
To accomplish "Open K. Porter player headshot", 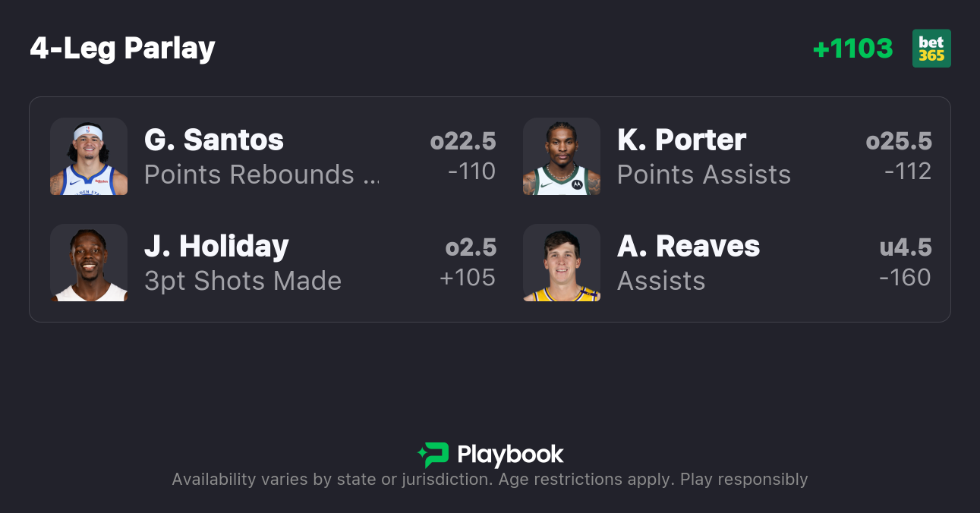I will point(562,156).
